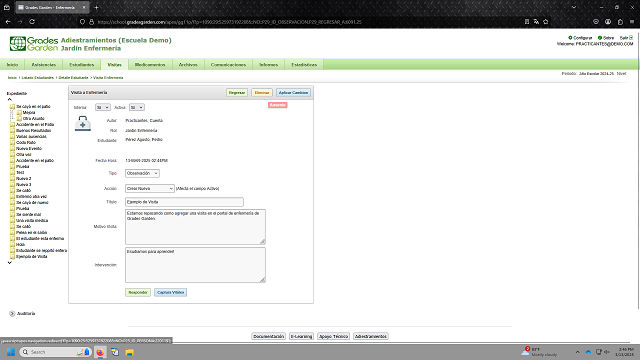640x360 pixels.
Task: Open the Comunicaciones tab
Action: 228,64
